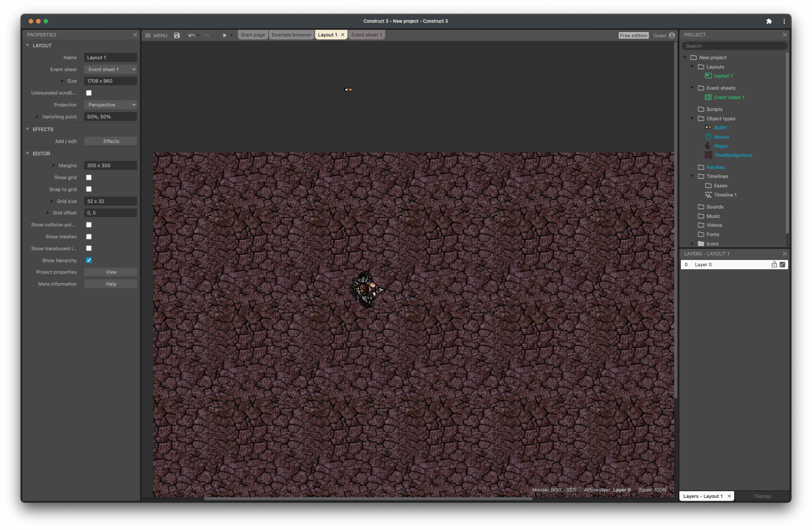Select the Mouse object type icon
The width and height of the screenshot is (812, 530).
click(x=709, y=137)
